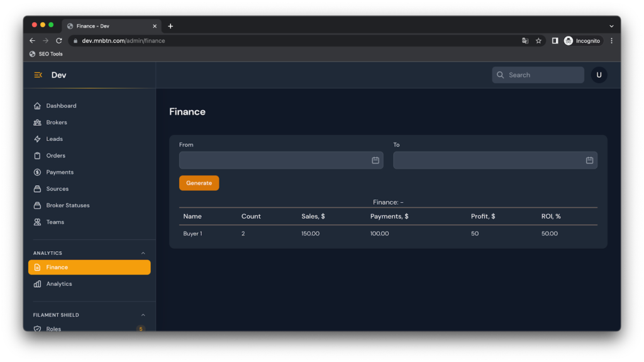The width and height of the screenshot is (644, 362).
Task: Click the user avatar U button
Action: click(599, 75)
